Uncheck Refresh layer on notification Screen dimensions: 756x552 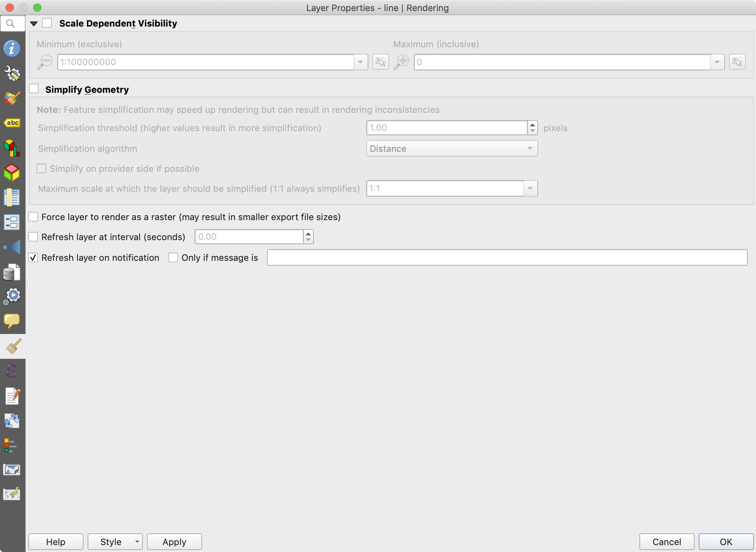pyautogui.click(x=33, y=257)
